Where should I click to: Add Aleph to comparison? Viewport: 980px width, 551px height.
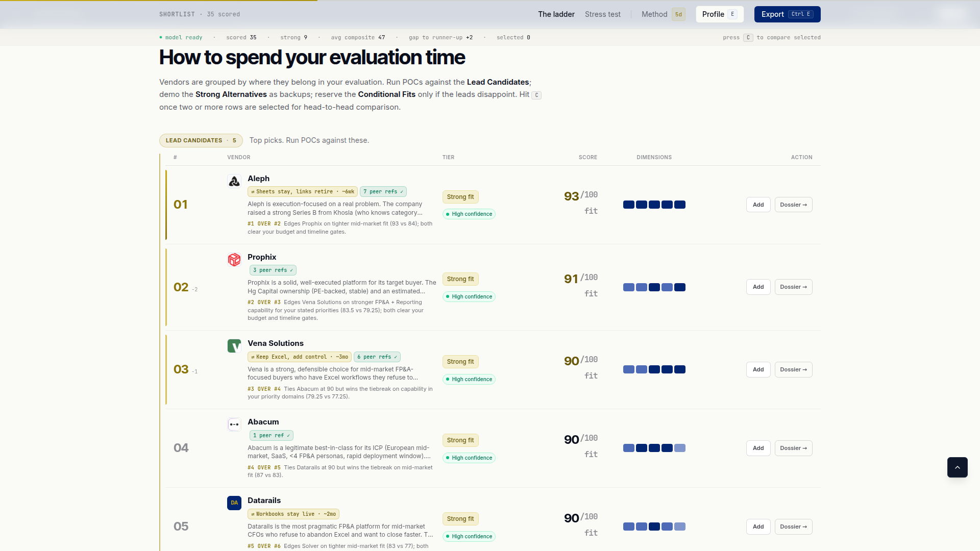758,205
